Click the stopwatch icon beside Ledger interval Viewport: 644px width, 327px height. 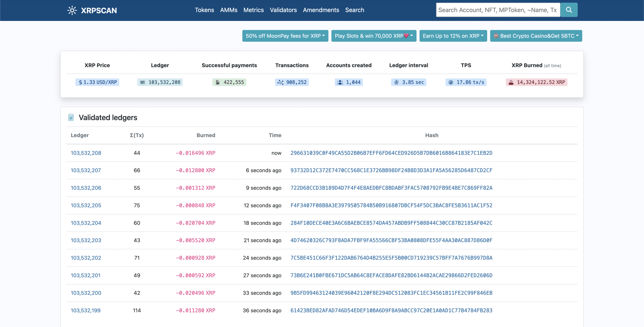(396, 82)
